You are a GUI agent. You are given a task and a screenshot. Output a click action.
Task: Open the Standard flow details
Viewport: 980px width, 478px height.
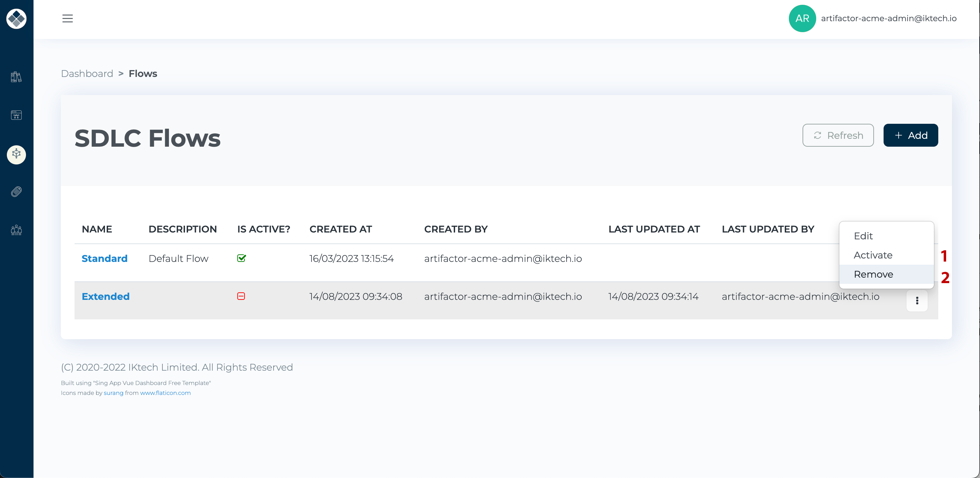[104, 258]
